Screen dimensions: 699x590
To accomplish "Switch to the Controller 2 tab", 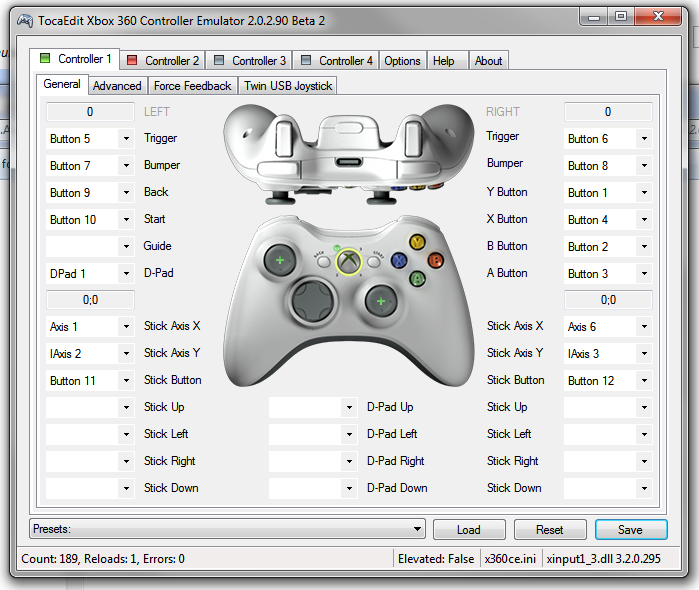I will 162,60.
